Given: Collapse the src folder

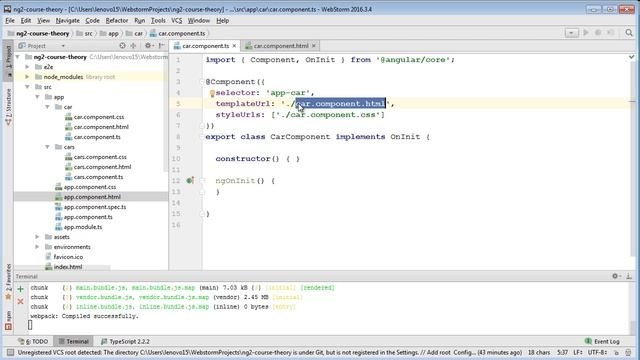Looking at the screenshot, I should tap(27, 87).
